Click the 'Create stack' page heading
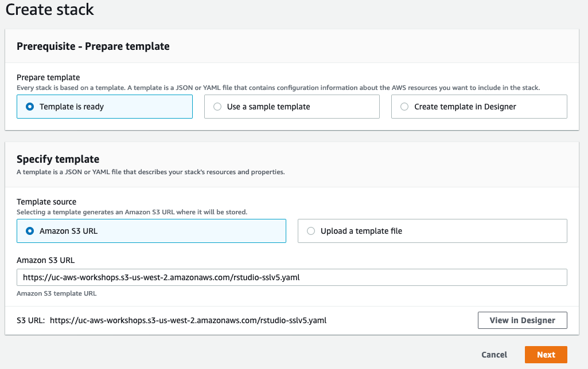Image resolution: width=588 pixels, height=369 pixels. point(49,9)
